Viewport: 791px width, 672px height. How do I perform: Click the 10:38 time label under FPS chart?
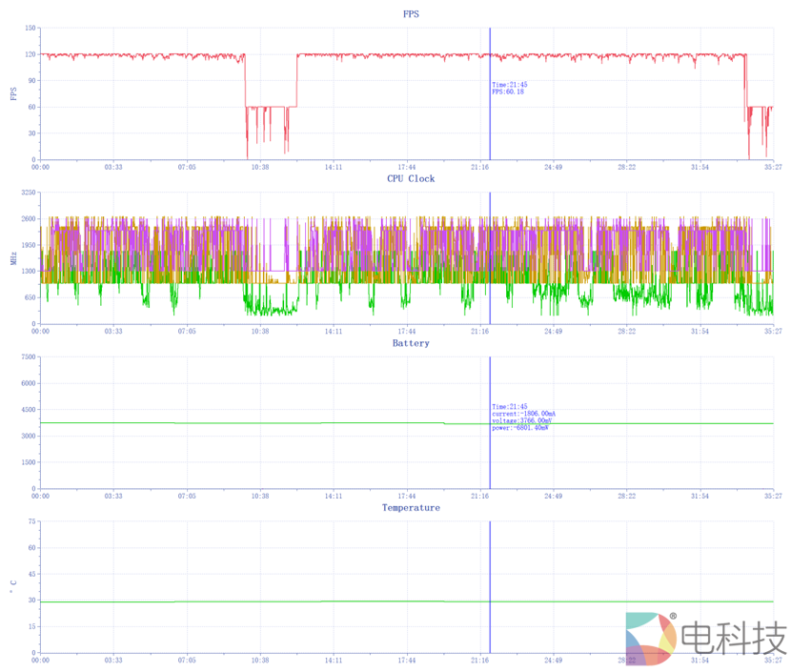[259, 167]
